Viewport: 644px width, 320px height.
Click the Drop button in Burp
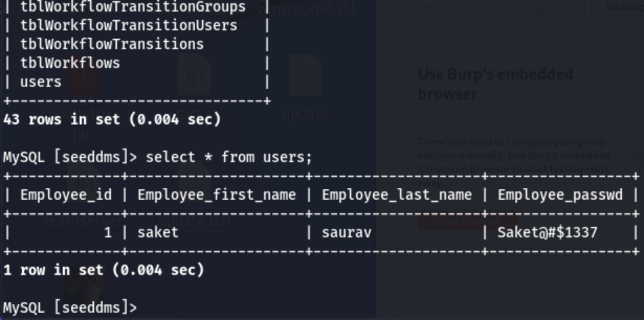(536, 7)
